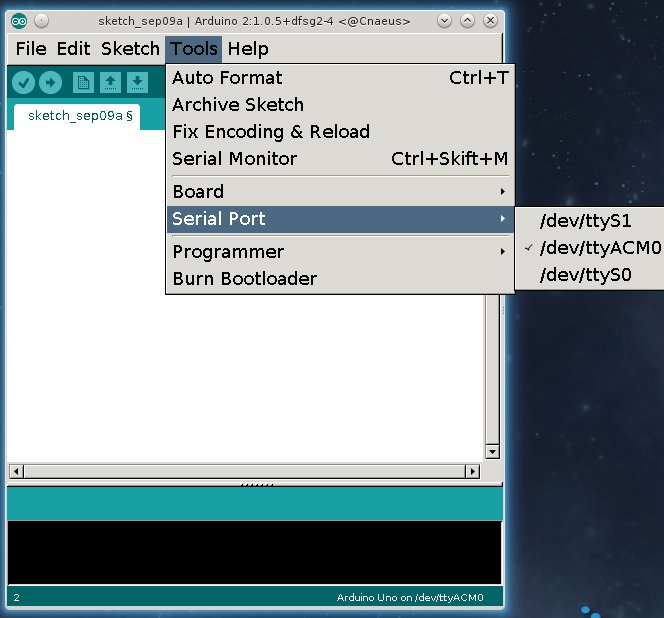
Task: Expand the Serial Port submenu
Action: pos(340,219)
